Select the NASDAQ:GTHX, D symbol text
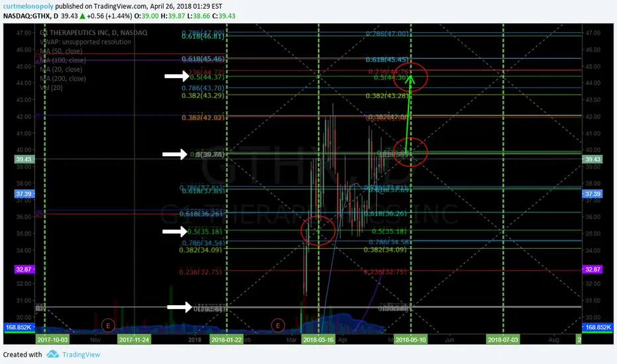617x364 pixels. pyautogui.click(x=30, y=16)
